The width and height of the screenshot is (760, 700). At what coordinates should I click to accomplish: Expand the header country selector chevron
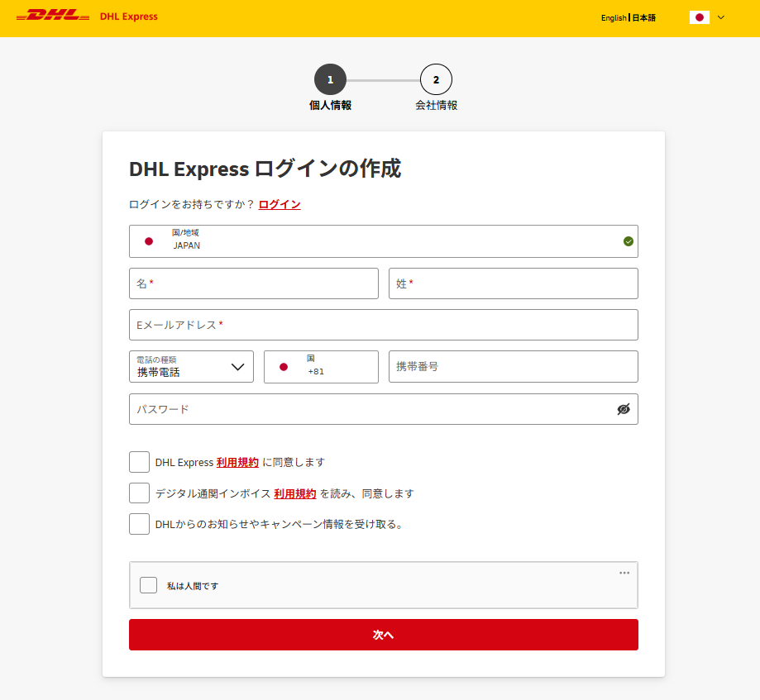[x=721, y=17]
